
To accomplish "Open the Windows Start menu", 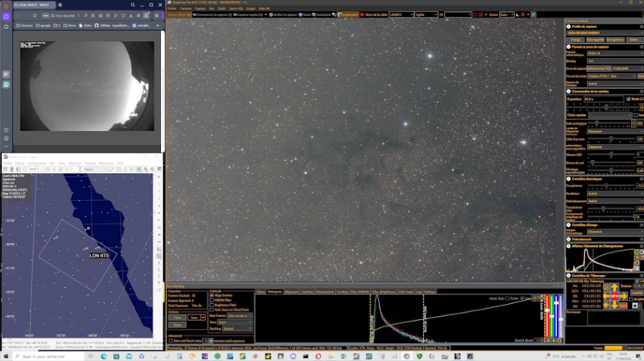I will [6, 356].
